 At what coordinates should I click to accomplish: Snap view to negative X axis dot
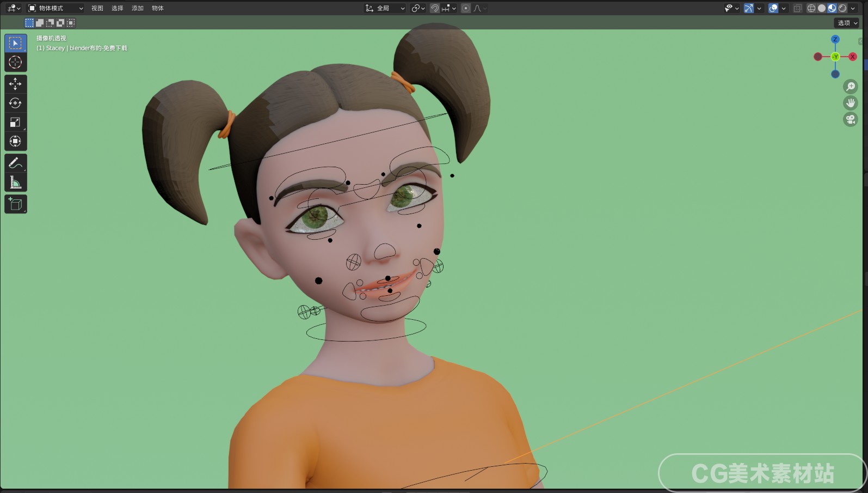pyautogui.click(x=818, y=57)
